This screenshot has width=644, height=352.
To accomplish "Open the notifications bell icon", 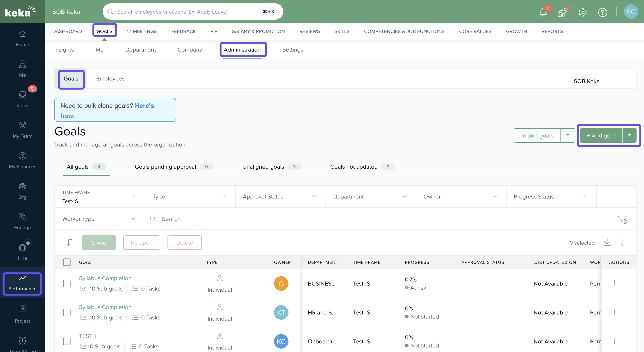I will (x=543, y=12).
